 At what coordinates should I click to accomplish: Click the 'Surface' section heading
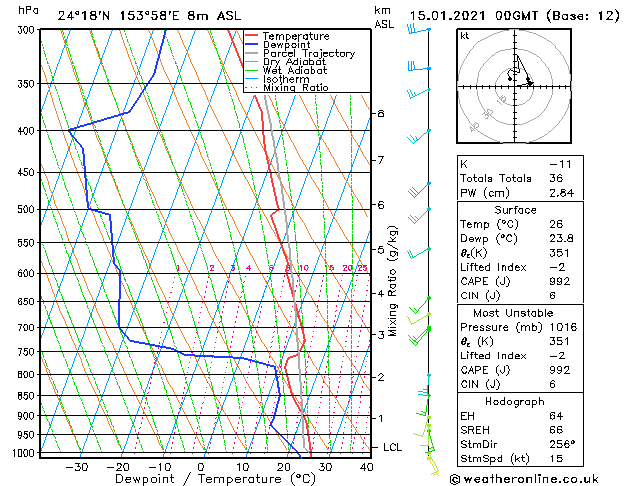(515, 210)
